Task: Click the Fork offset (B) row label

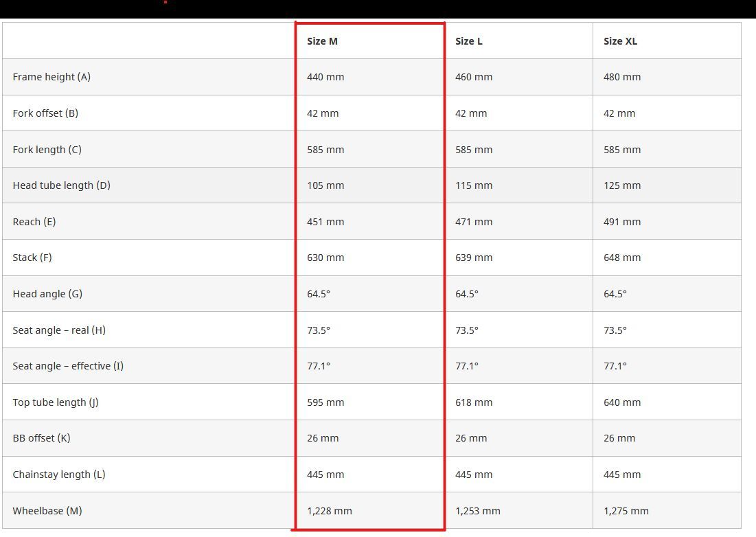Action: 45,113
